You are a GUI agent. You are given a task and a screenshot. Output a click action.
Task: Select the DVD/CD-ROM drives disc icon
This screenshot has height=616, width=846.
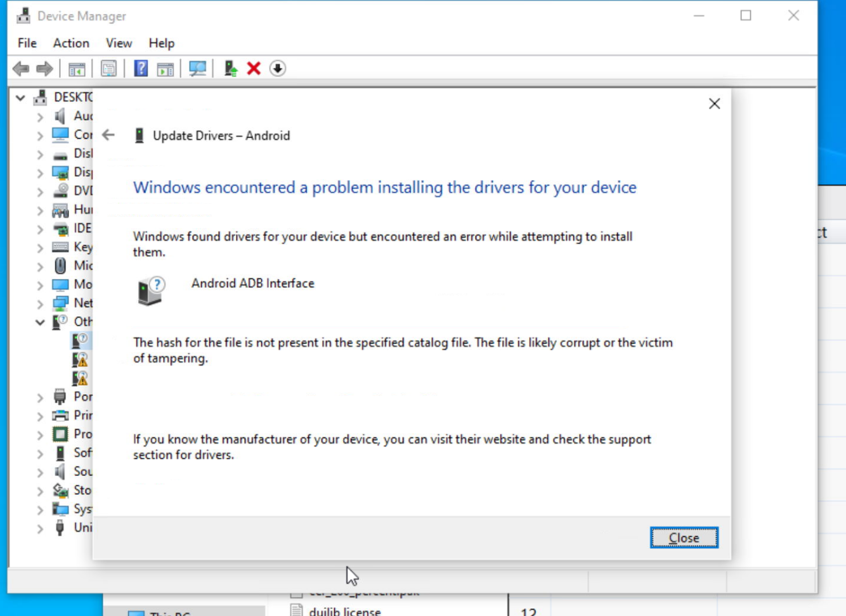[x=60, y=191]
